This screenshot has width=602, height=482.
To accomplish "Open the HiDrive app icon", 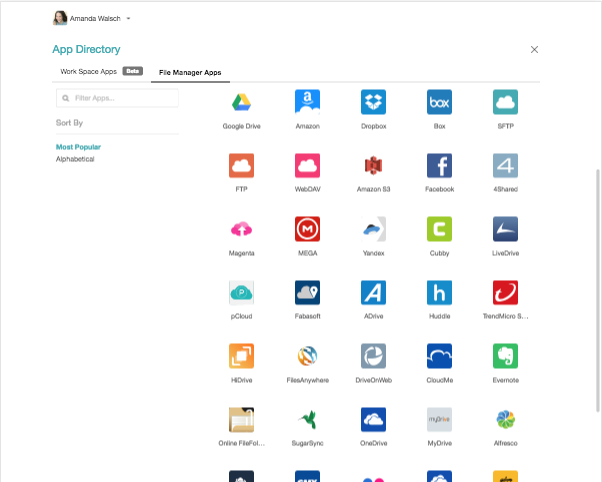I will pos(241,356).
